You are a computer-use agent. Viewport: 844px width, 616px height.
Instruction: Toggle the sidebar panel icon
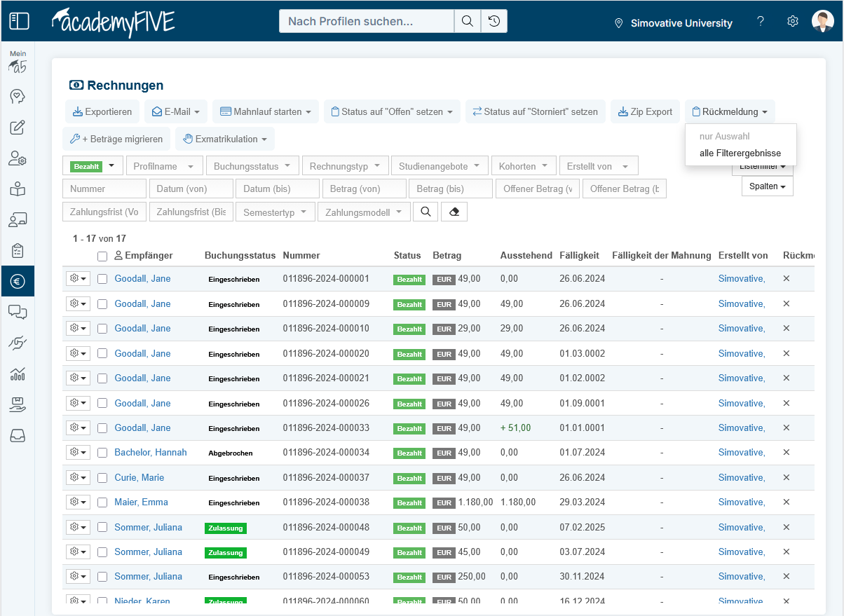point(19,21)
